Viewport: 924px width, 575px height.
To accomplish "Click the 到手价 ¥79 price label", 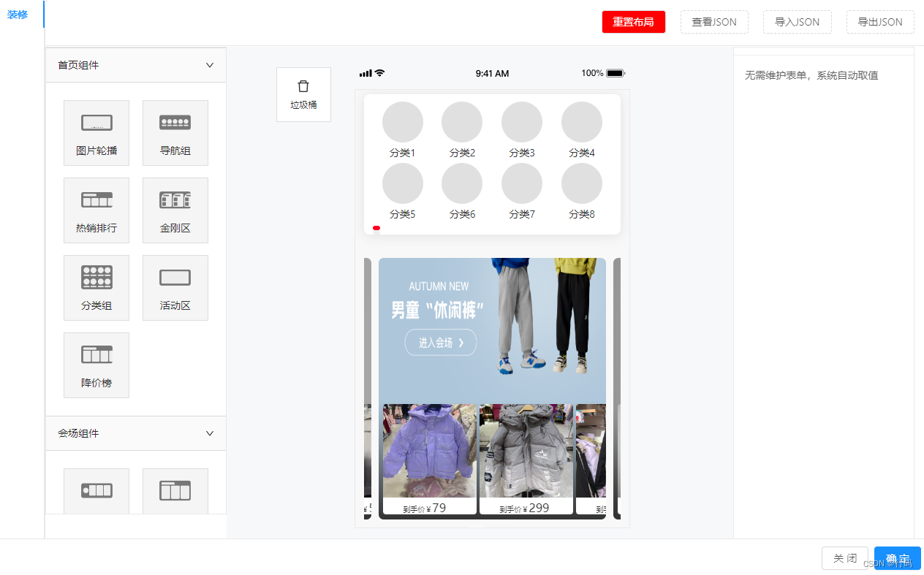I will click(425, 508).
